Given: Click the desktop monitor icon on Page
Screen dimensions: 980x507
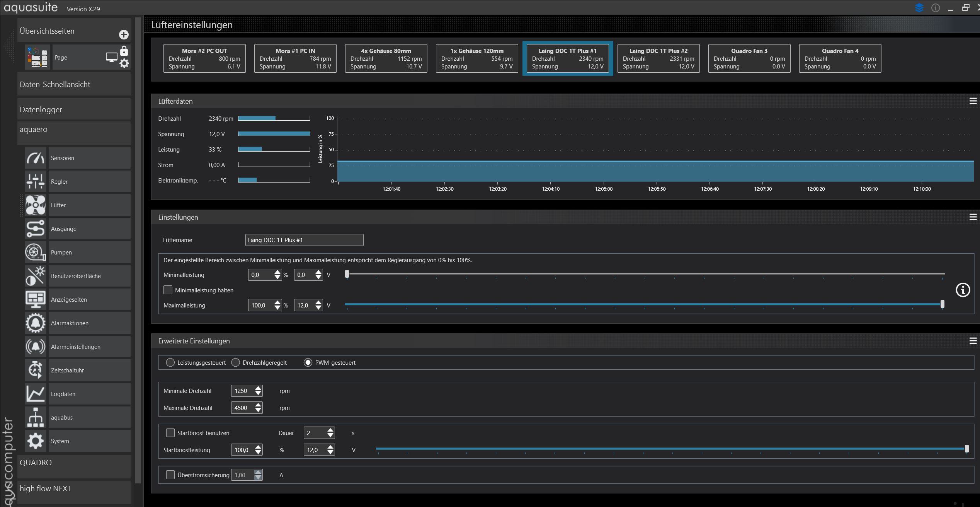Looking at the screenshot, I should pyautogui.click(x=112, y=57).
